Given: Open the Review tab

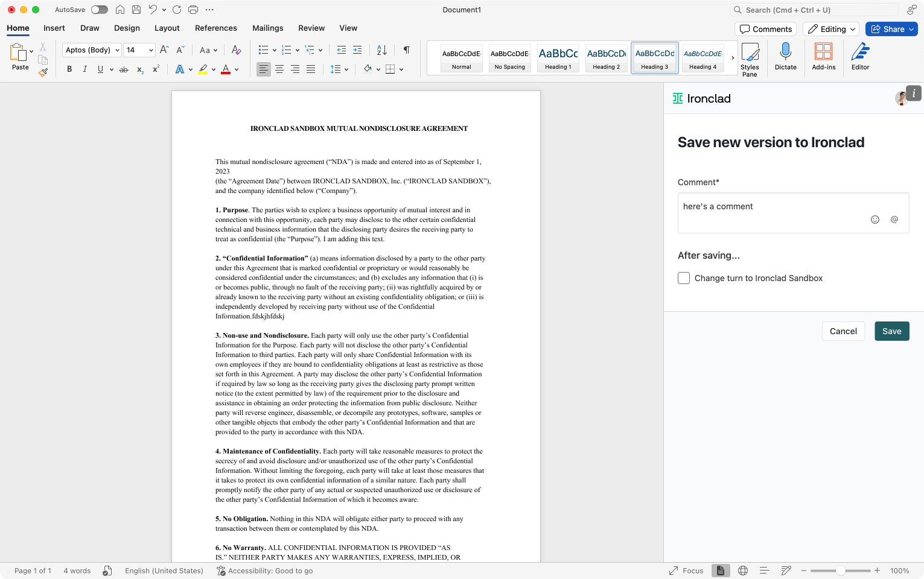Looking at the screenshot, I should [311, 28].
